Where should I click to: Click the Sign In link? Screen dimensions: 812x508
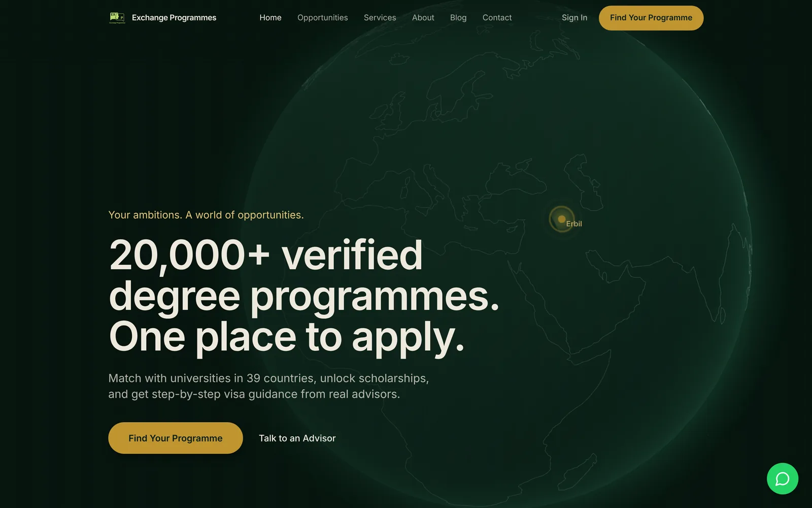[574, 18]
